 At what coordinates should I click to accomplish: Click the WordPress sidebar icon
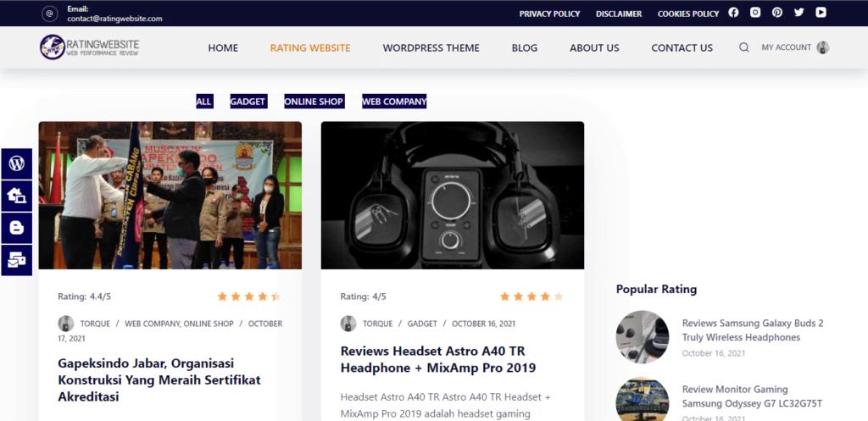17,163
